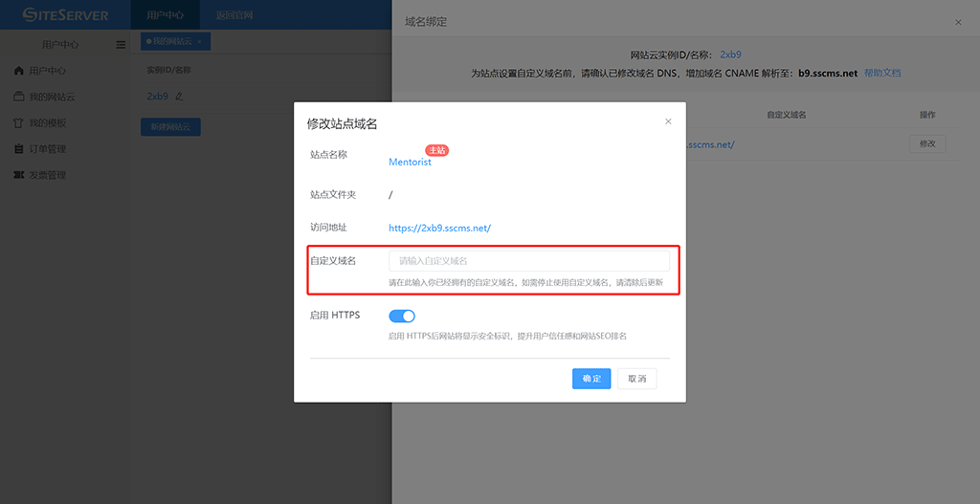980x504 pixels.
Task: Close the 我的网站云 tab
Action: (x=199, y=42)
